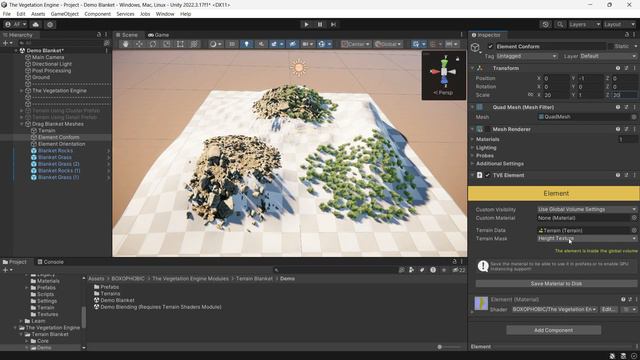This screenshot has height=360, width=640.
Task: Select the combined Transform tool
Action: click(194, 44)
